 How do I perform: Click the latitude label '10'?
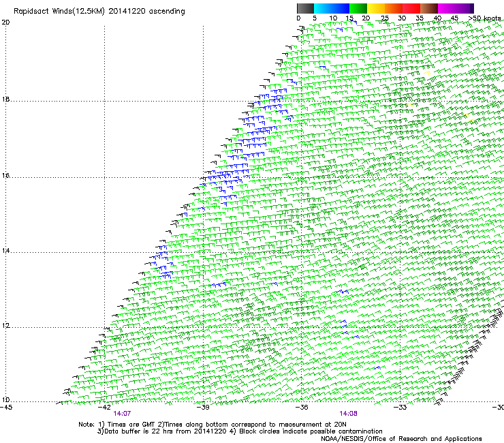pos(5,400)
